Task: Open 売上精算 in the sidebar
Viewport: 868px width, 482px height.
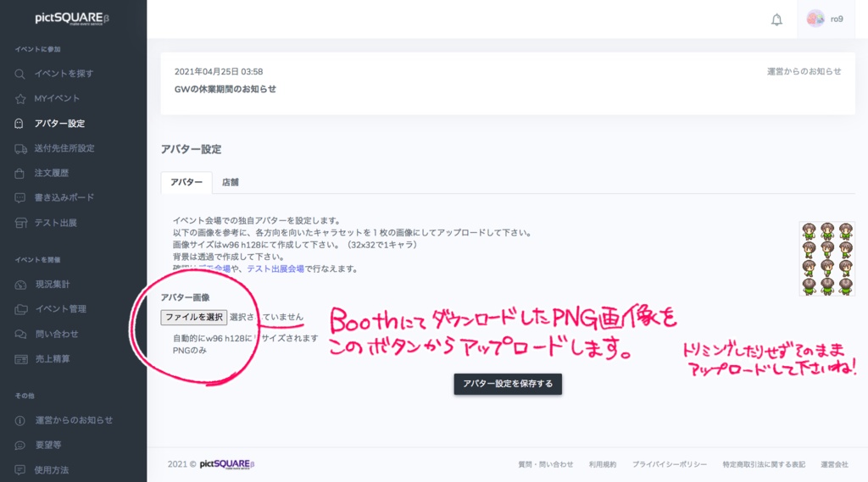Action: [53, 359]
